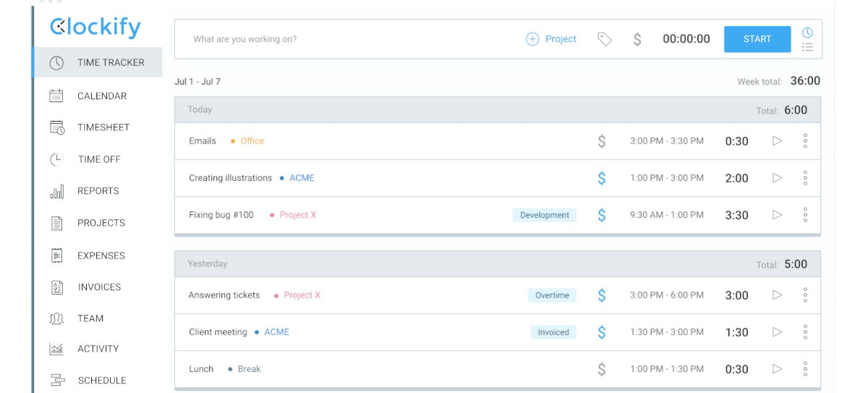Open the three-dot menu for the Emails entry
868x393 pixels.
[805, 141]
